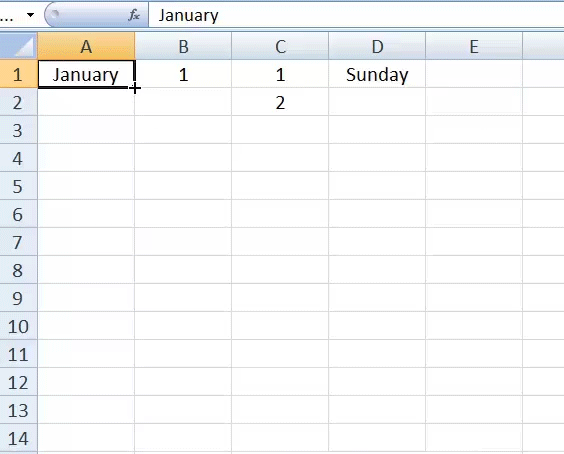Select cell C2 containing 2
This screenshot has width=564, height=454.
[x=280, y=102]
